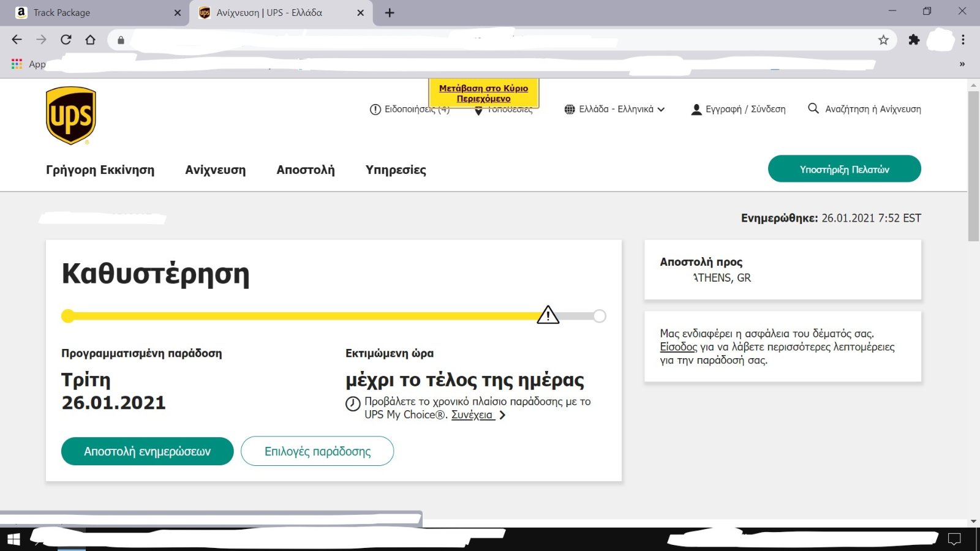This screenshot has width=980, height=551.
Task: Open Αναζήτηση ή Ανίχνευση search
Action: [864, 109]
